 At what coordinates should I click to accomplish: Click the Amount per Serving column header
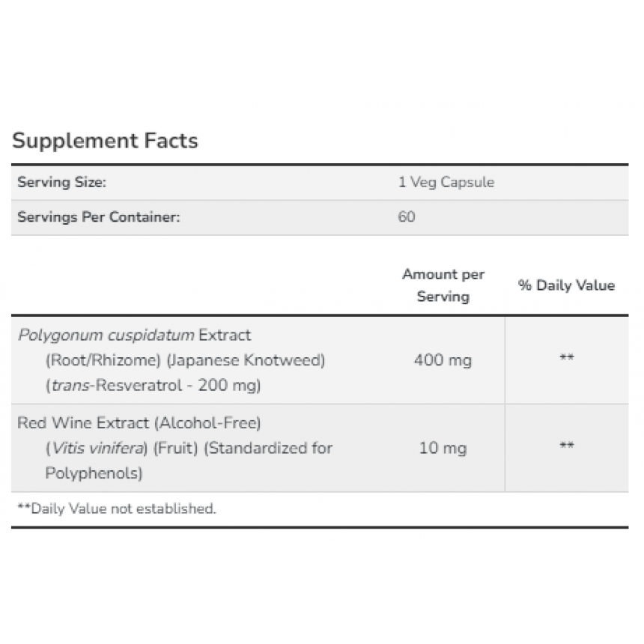click(443, 285)
